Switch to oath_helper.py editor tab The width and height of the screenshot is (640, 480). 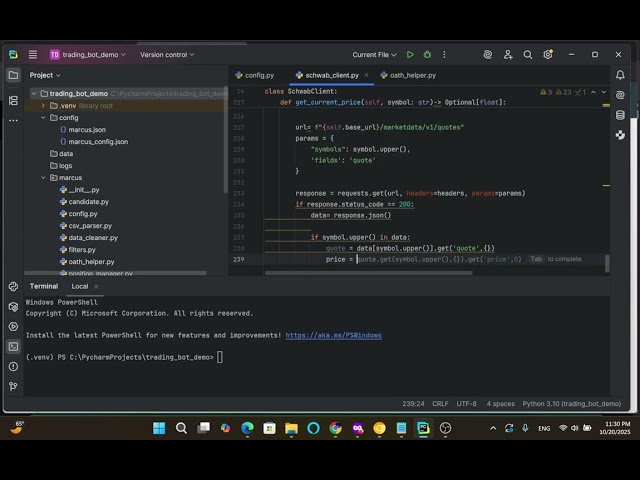[x=408, y=75]
